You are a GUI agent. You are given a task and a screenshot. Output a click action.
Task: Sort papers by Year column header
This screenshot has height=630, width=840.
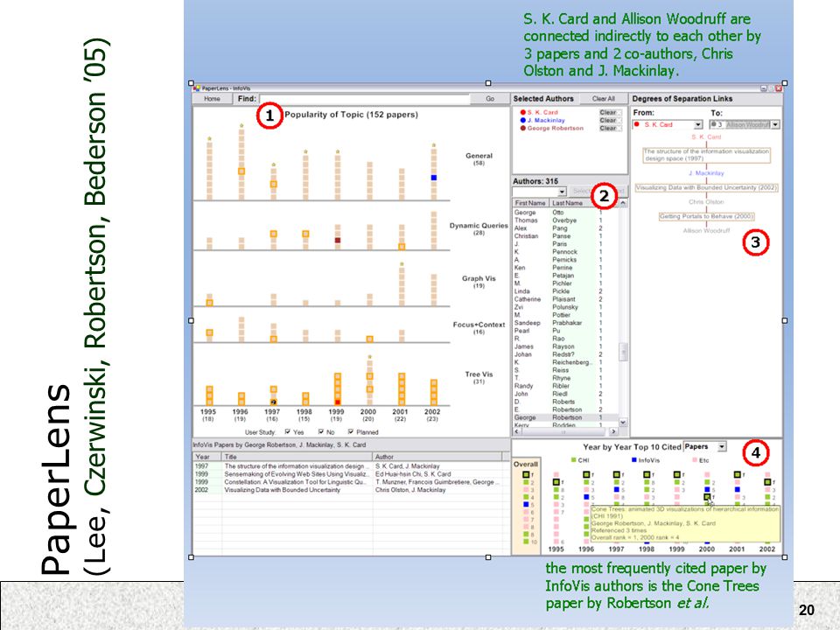(206, 457)
